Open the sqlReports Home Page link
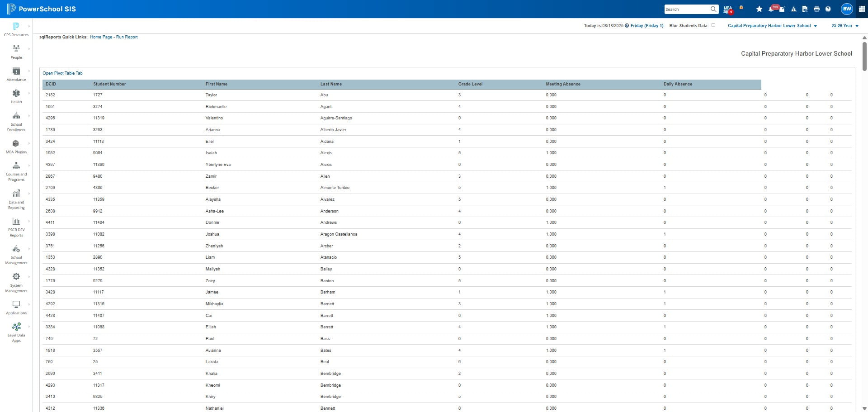Viewport: 868px width, 412px height. (101, 37)
